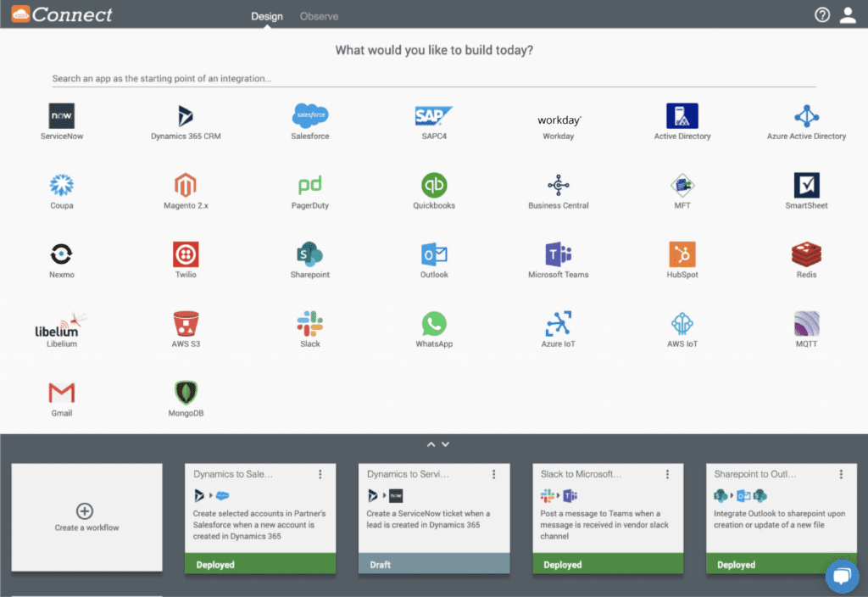Switch to the Design tab

point(267,16)
